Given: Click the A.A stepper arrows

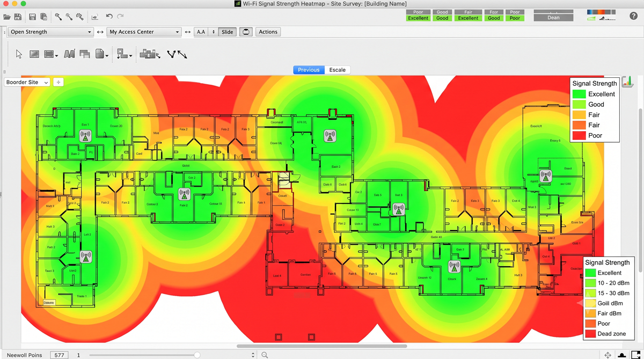Looking at the screenshot, I should pos(213,32).
